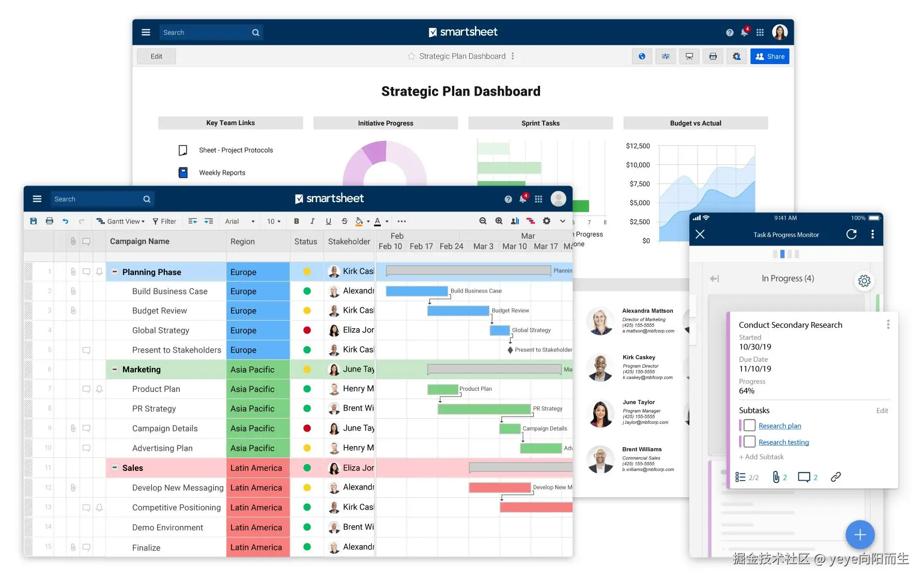Image resolution: width=924 pixels, height=581 pixels.
Task: Apply italic formatting in the sheet toolbar
Action: pos(312,221)
